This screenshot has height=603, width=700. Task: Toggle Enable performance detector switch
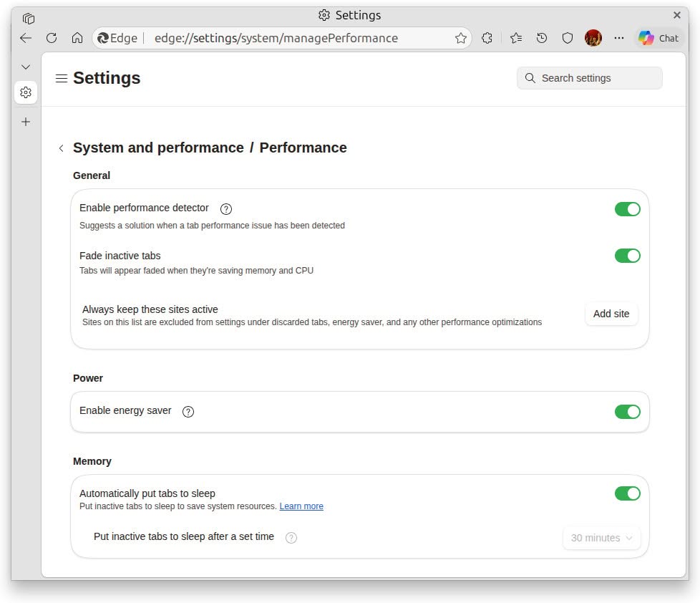click(x=627, y=209)
